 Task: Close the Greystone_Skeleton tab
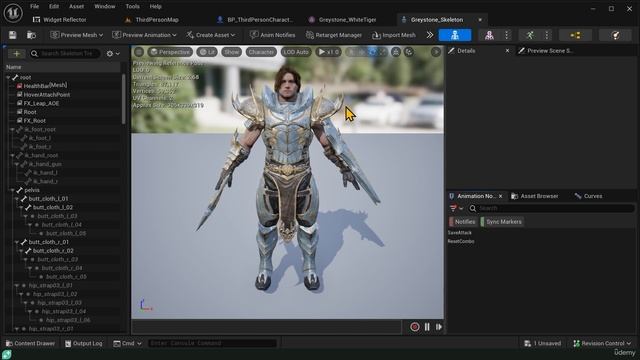coord(480,20)
